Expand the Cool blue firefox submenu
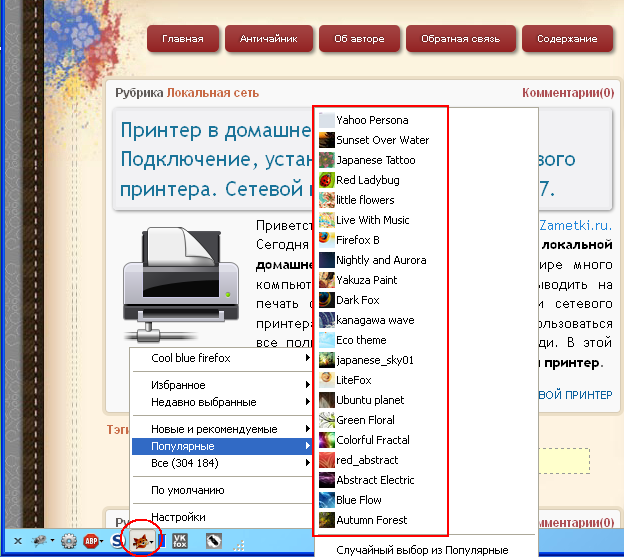 coord(222,358)
